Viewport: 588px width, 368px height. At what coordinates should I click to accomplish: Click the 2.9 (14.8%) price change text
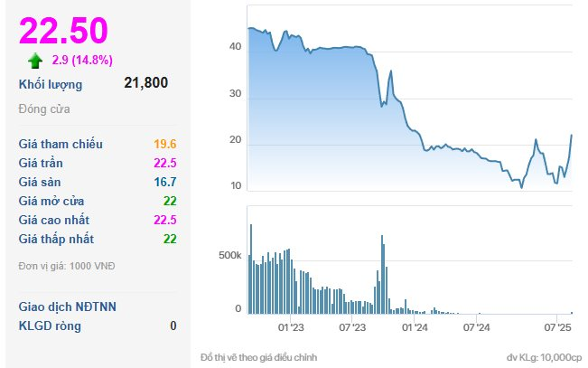point(80,60)
